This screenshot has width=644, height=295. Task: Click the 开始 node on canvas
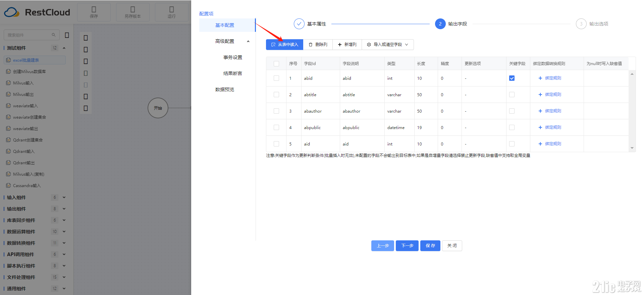click(158, 108)
